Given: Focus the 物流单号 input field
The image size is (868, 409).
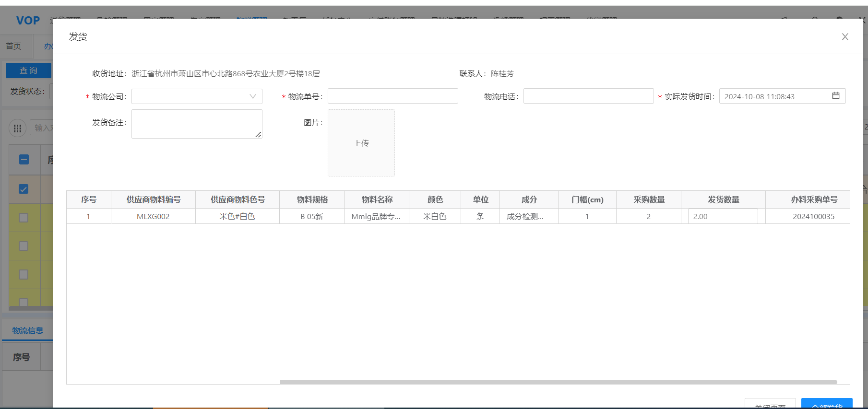Looking at the screenshot, I should point(392,96).
